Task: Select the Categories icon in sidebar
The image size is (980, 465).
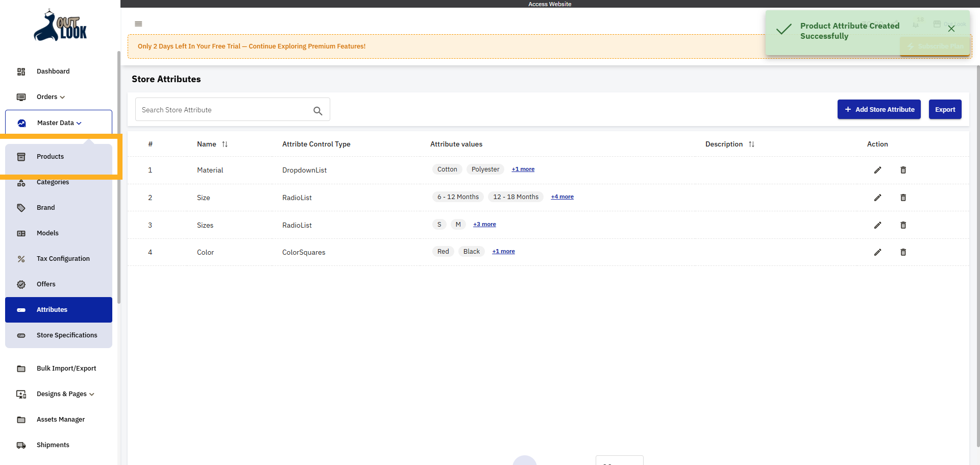Action: pos(21,182)
